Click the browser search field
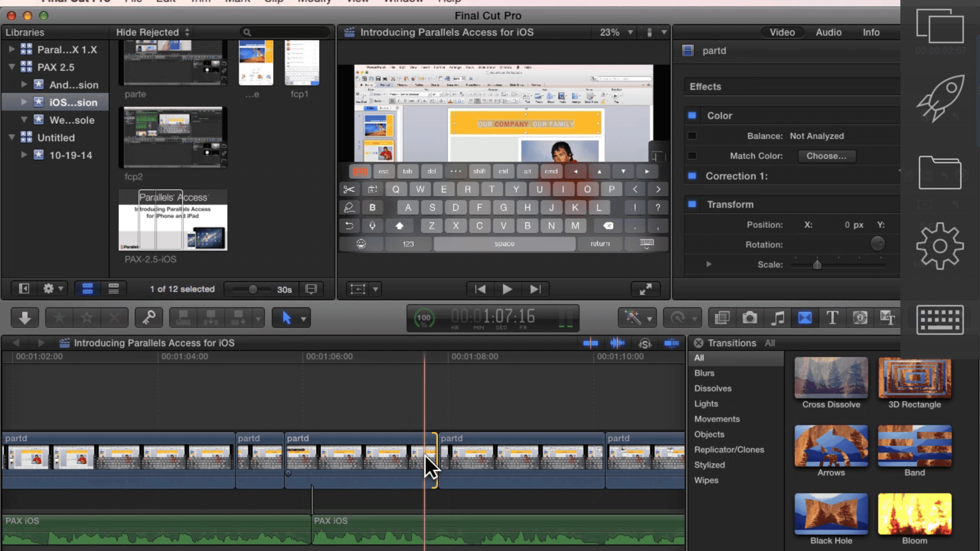The image size is (980, 551). pos(286,32)
